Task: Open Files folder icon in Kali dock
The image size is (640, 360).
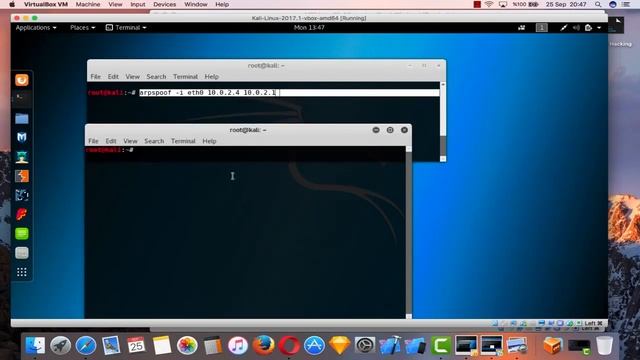Action: (22, 118)
